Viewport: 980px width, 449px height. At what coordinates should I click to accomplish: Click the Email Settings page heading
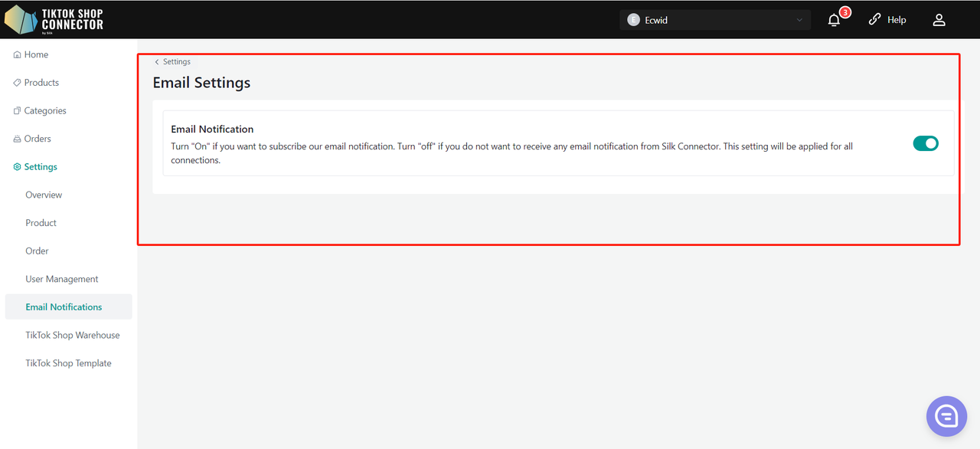201,83
